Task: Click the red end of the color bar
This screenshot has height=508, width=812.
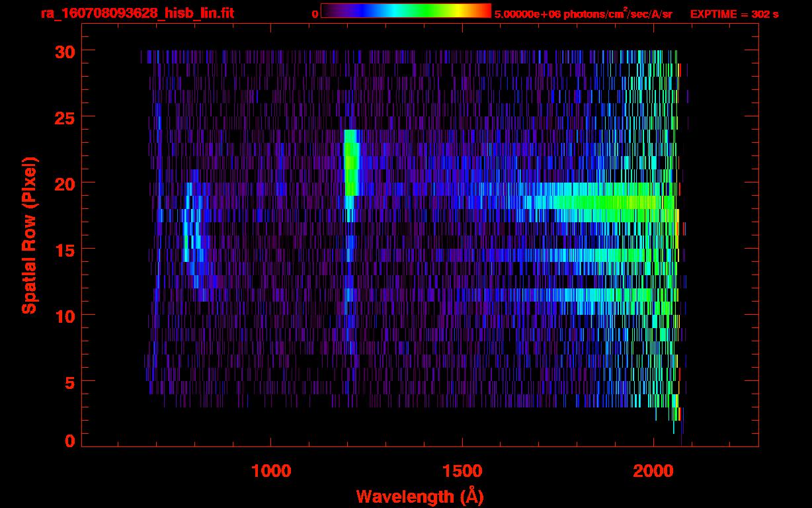Action: coord(484,11)
